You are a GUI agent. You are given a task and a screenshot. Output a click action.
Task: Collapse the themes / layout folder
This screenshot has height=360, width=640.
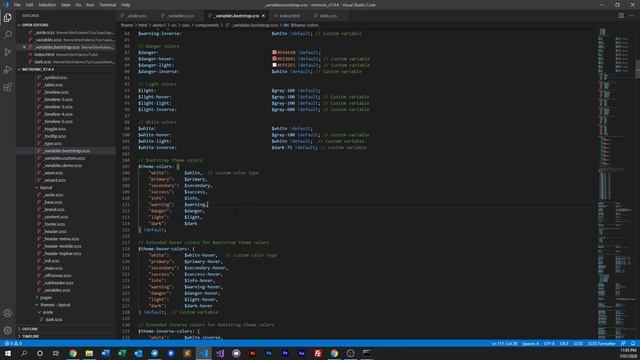click(55, 305)
